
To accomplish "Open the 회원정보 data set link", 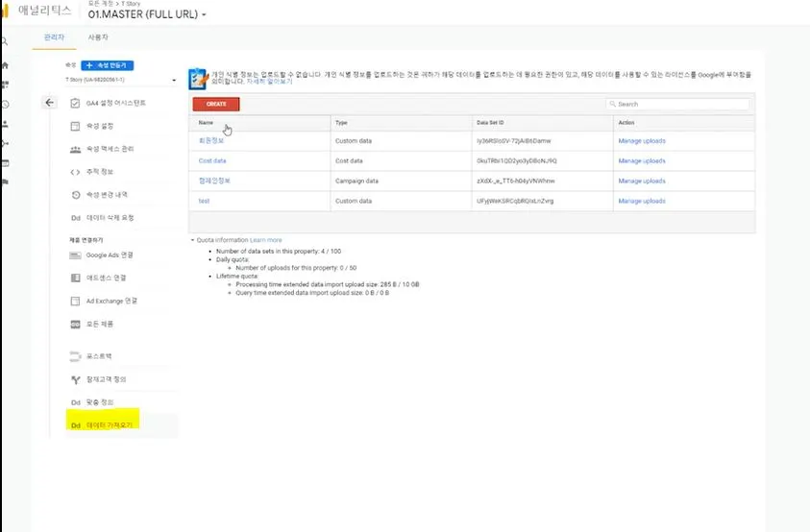I will click(211, 140).
